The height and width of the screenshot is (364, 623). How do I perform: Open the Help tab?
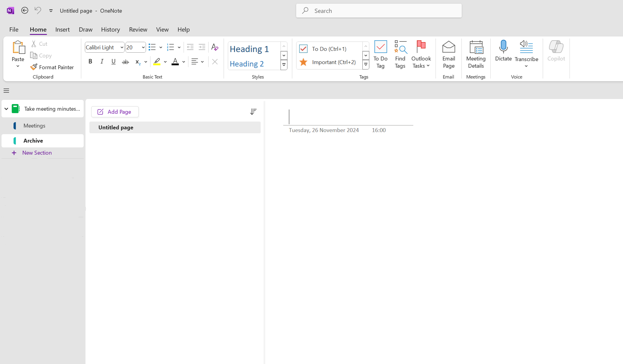pyautogui.click(x=184, y=29)
